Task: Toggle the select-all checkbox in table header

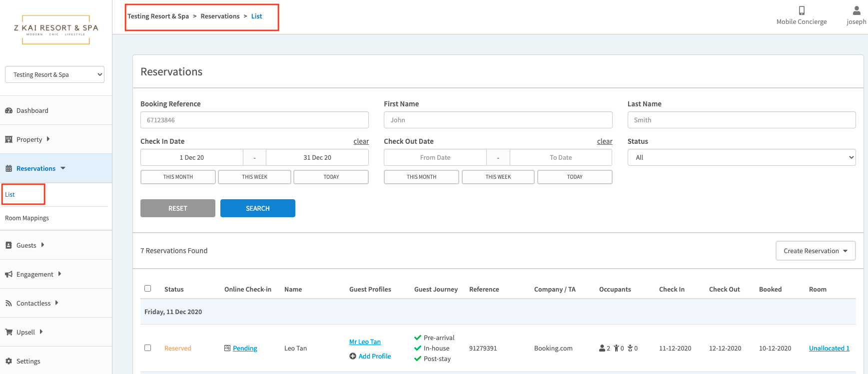Action: pos(147,289)
